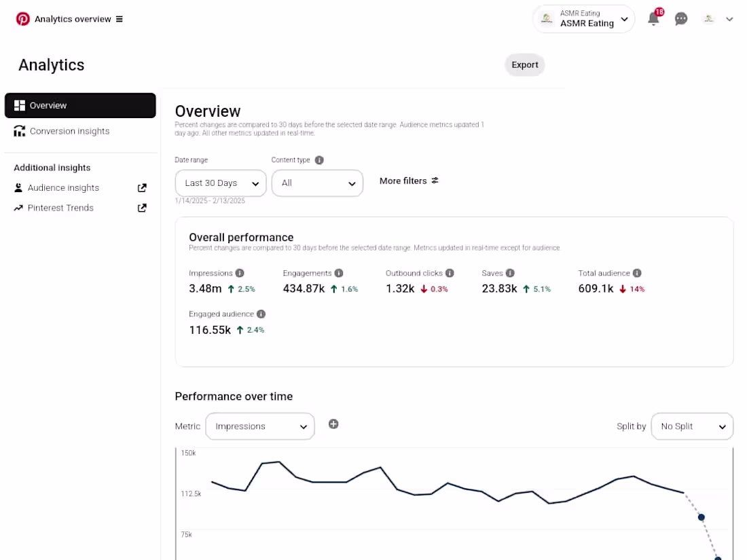Open messages using the chat bubble icon
Screen dimensions: 747x560
[681, 18]
